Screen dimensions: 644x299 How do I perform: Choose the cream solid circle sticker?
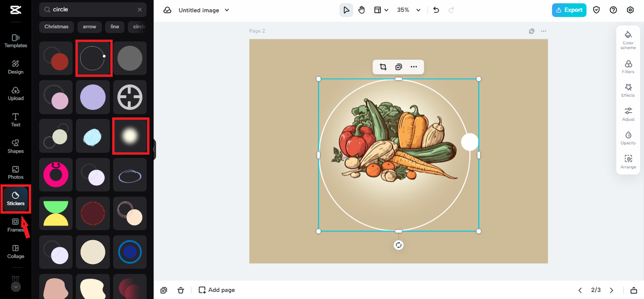pos(93,252)
